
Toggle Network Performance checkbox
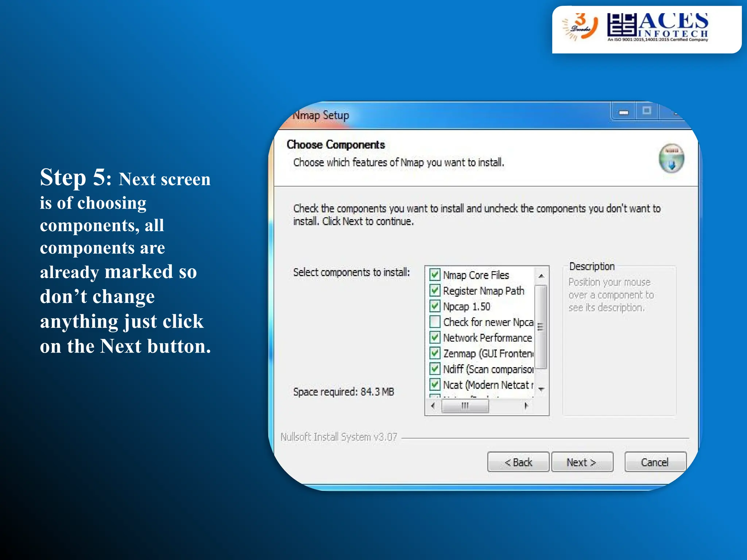pyautogui.click(x=435, y=338)
